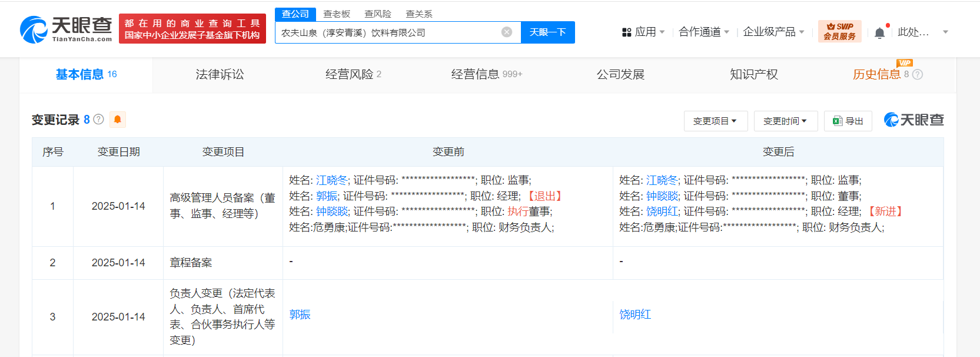
Task: Switch to the 公司发展 tab
Action: [x=620, y=74]
